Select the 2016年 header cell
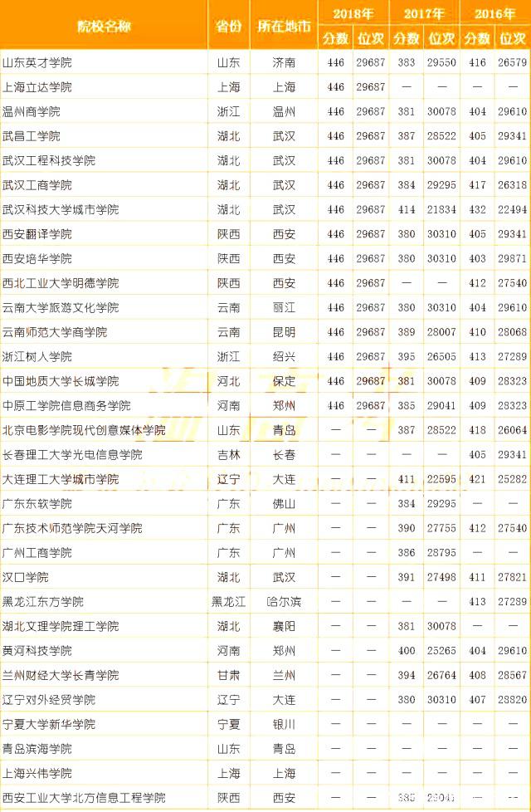This screenshot has width=531, height=812. (494, 13)
